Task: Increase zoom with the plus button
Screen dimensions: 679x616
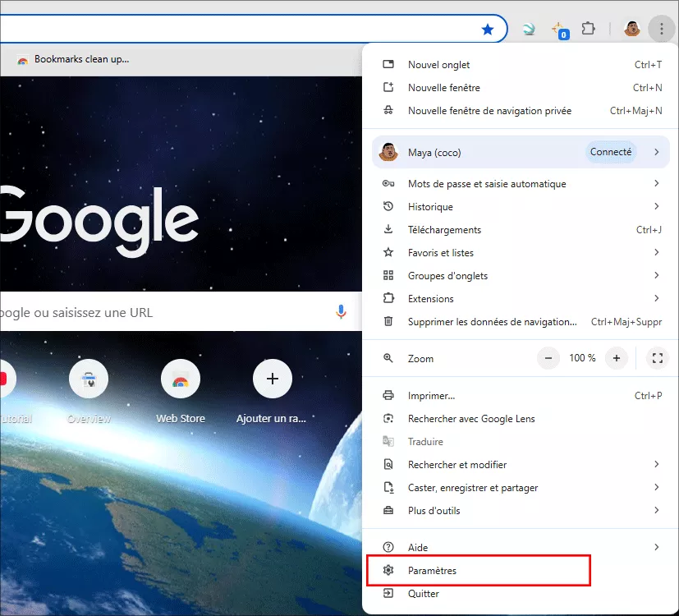Action: (616, 358)
